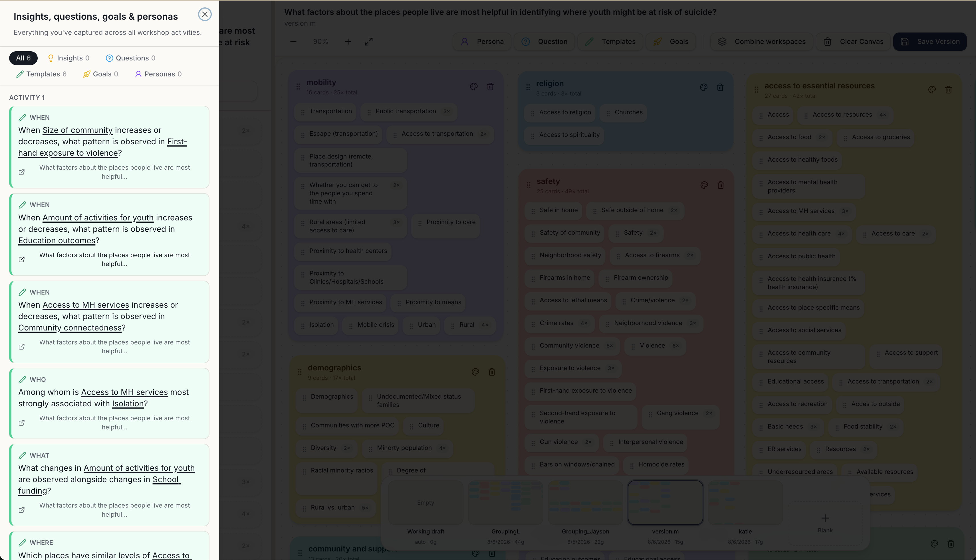Click the underlined "Community connectedness" text
Viewport: 976px width, 560px height.
[70, 328]
